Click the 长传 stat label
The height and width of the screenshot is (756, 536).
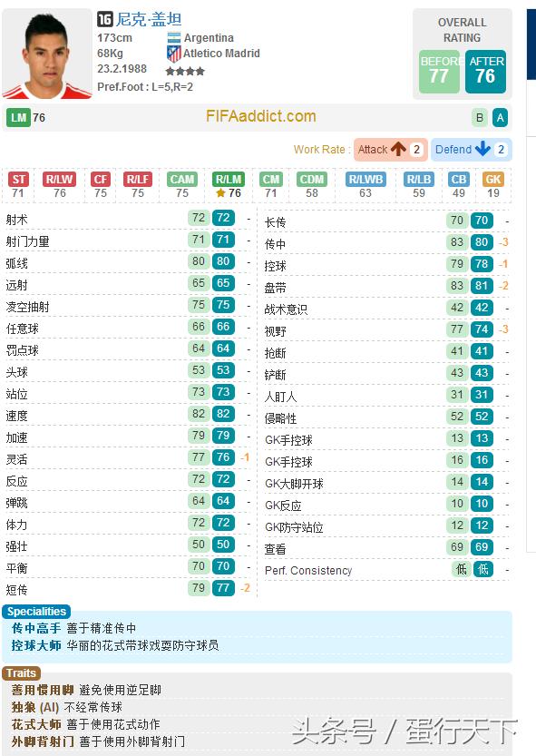pyautogui.click(x=275, y=222)
